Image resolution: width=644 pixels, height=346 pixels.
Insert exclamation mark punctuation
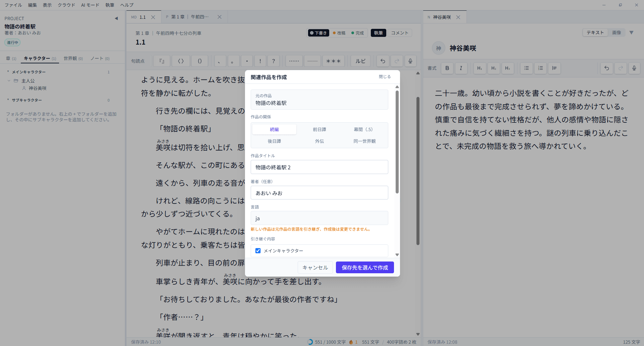click(x=260, y=61)
